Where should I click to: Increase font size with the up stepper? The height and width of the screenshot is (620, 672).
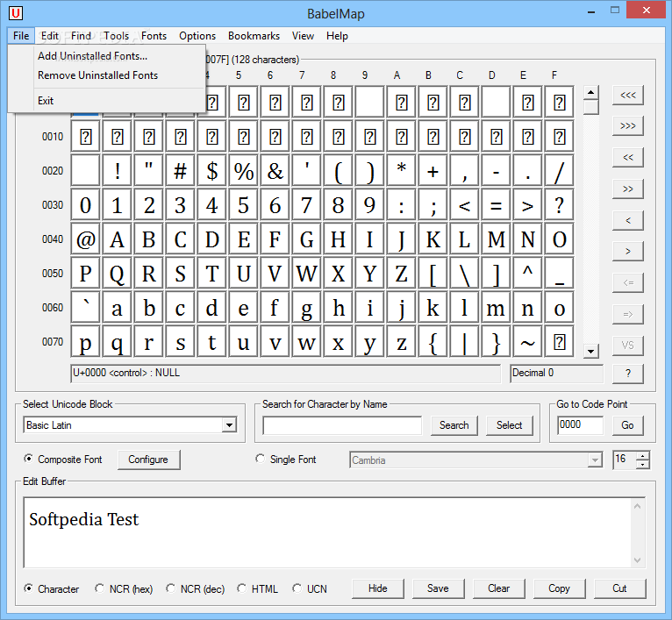(643, 456)
